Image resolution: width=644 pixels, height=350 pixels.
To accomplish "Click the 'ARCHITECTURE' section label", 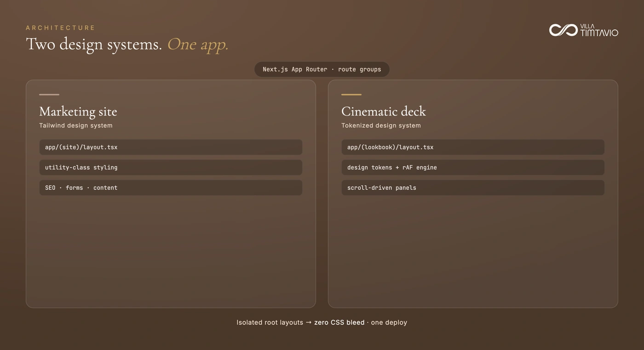I will tap(61, 28).
